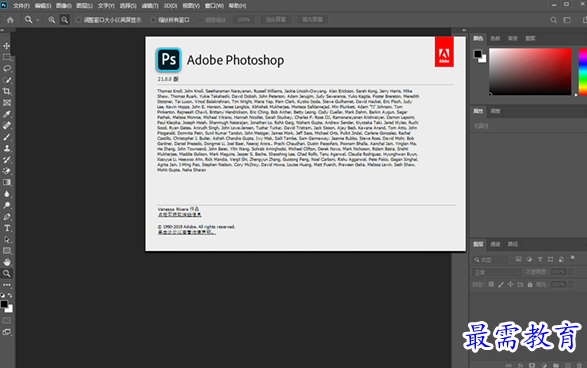Viewport: 587px width, 368px height.
Task: Toggle Quick Mask mode in toolbox
Action: (x=7, y=321)
